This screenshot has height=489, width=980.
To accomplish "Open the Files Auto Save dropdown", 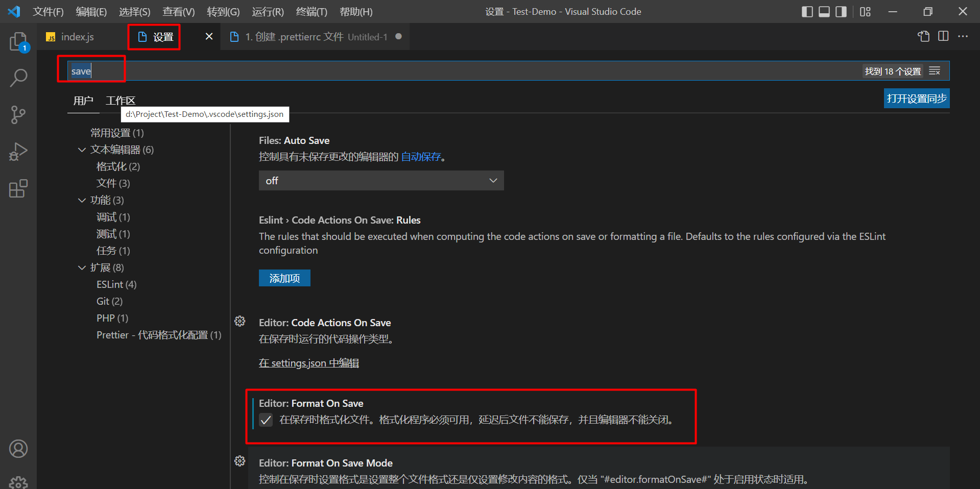I will pyautogui.click(x=381, y=181).
